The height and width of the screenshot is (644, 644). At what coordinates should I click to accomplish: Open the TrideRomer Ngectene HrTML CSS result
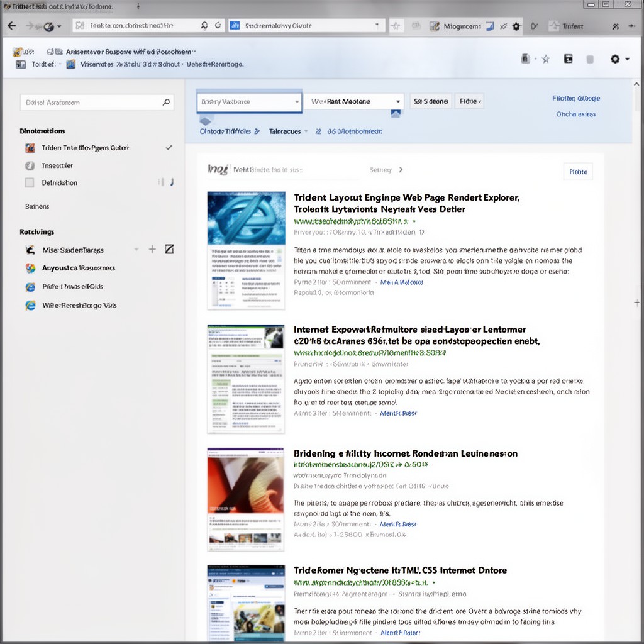point(400,570)
